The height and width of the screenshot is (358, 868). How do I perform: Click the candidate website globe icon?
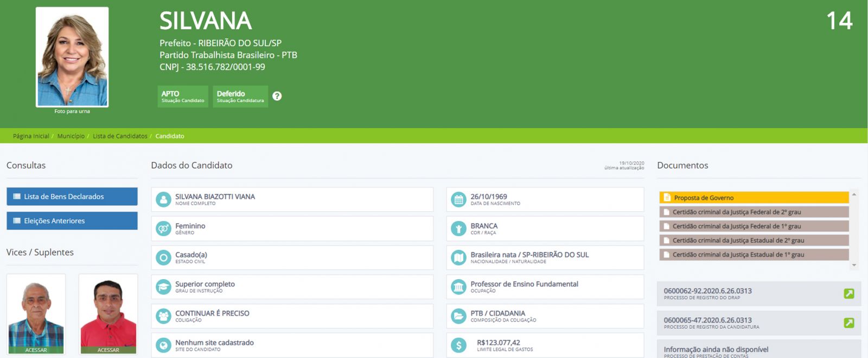(163, 346)
